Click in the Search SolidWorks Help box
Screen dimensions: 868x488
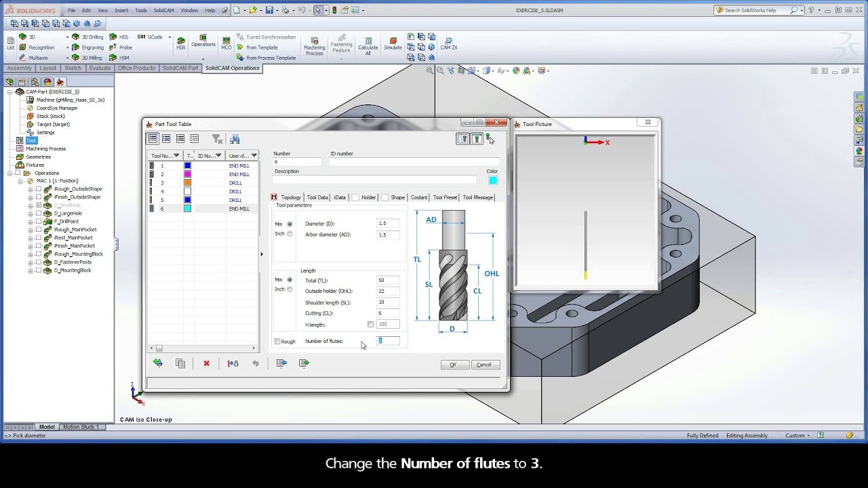click(756, 10)
